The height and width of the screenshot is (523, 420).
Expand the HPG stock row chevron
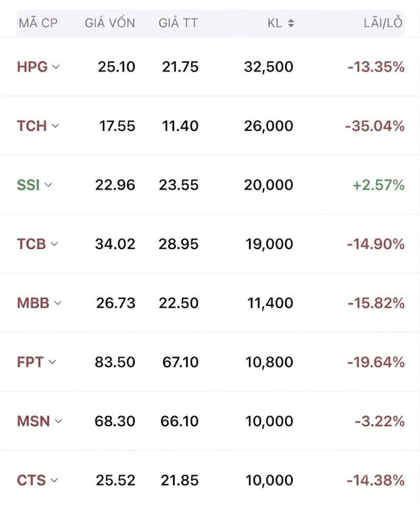[x=56, y=67]
